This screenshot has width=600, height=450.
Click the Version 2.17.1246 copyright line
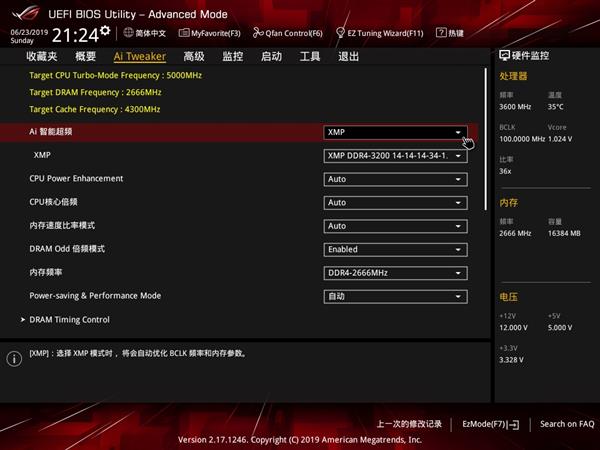point(300,440)
